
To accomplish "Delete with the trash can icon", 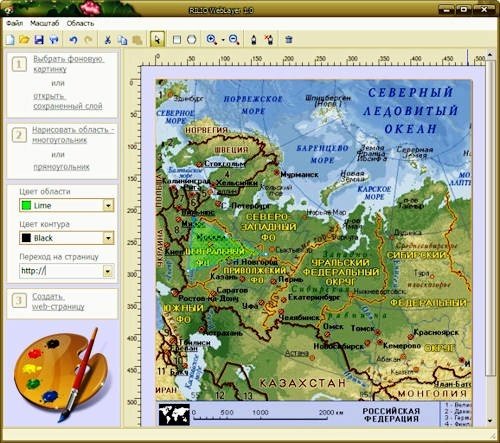I will [x=289, y=40].
